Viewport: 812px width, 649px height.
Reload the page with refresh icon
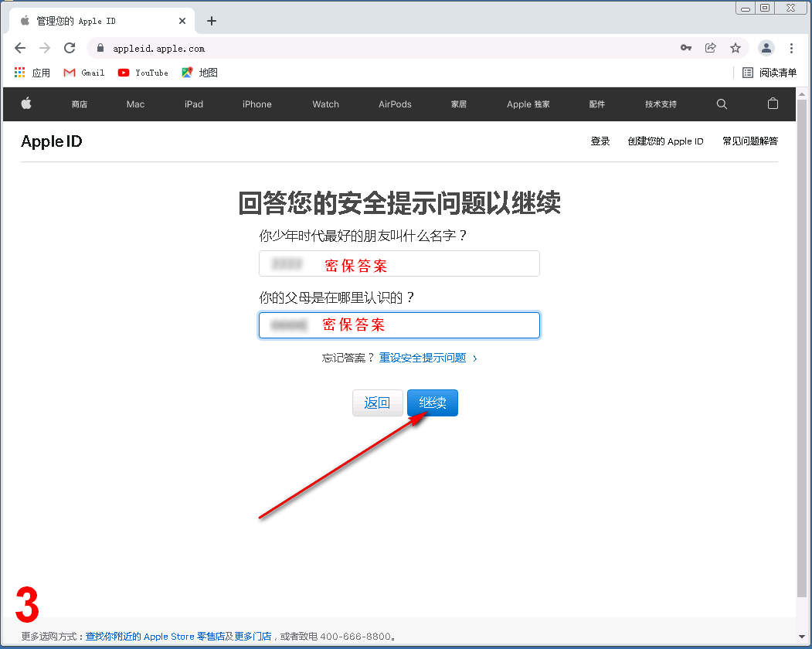70,48
